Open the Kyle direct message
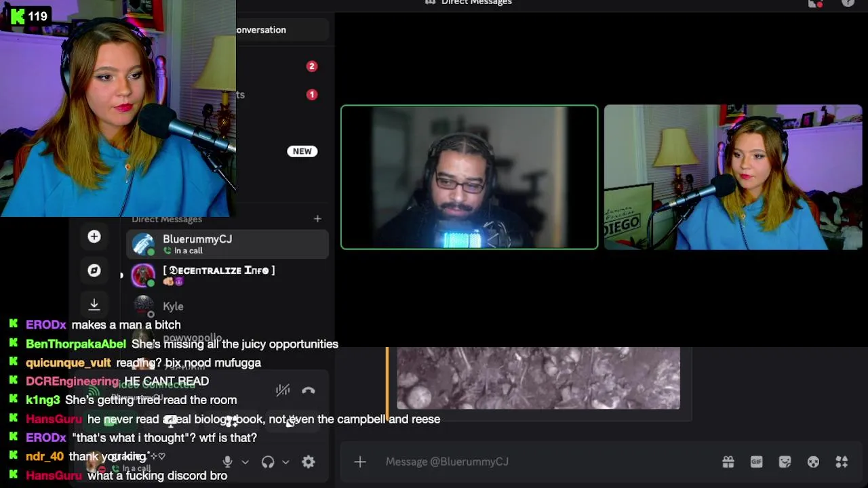Image resolution: width=868 pixels, height=488 pixels. click(x=228, y=306)
